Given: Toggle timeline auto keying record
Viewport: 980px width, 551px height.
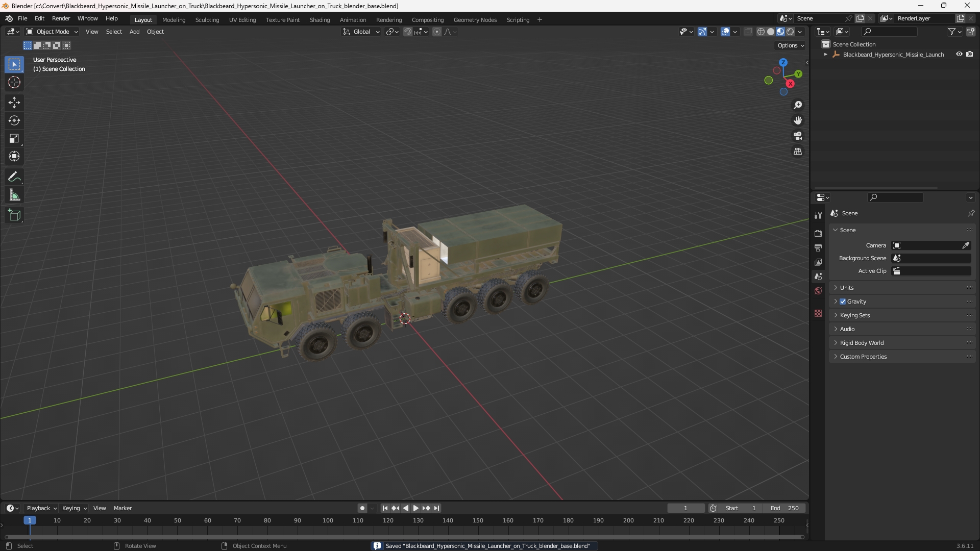Looking at the screenshot, I should coord(362,508).
